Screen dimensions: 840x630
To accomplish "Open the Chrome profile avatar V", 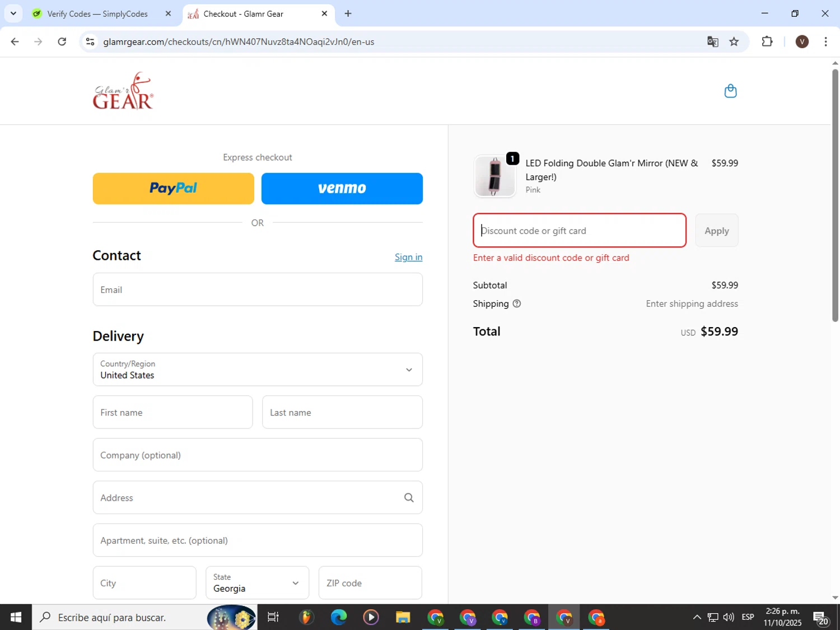I will 802,41.
